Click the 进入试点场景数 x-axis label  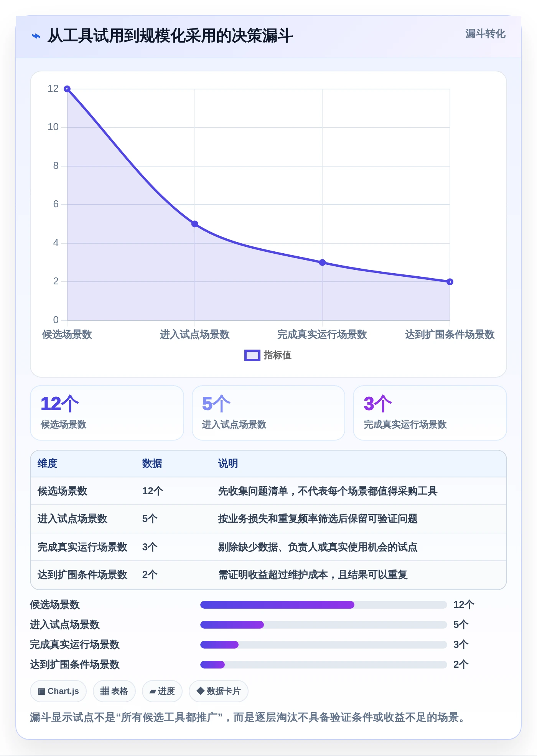point(195,335)
